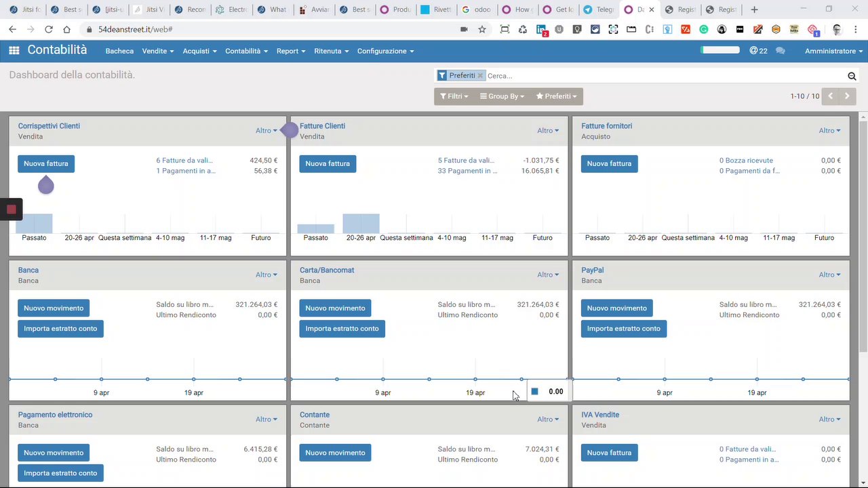Click the Passato bar in Corrispettivi Clienti chart
The height and width of the screenshot is (488, 868).
coord(34,224)
